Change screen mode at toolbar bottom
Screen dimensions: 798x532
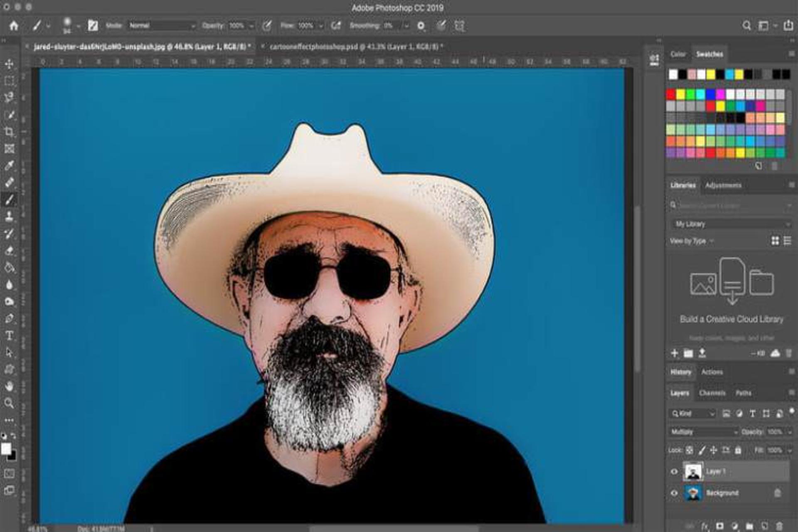(x=9, y=490)
